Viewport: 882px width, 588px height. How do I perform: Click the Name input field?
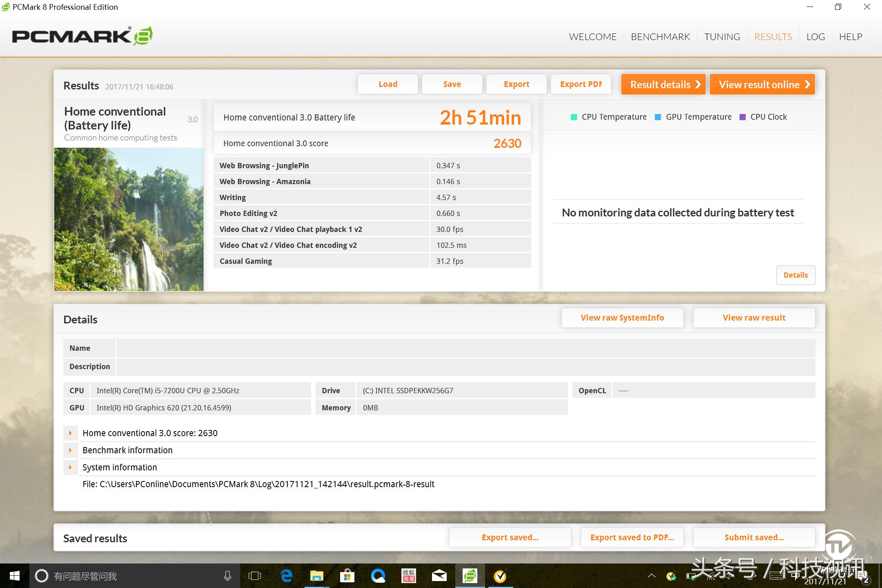[x=465, y=348]
